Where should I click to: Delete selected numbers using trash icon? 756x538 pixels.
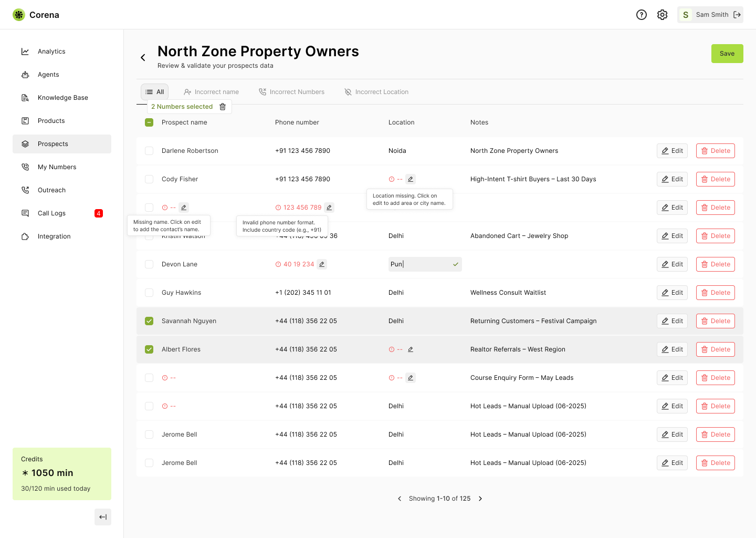[223, 107]
